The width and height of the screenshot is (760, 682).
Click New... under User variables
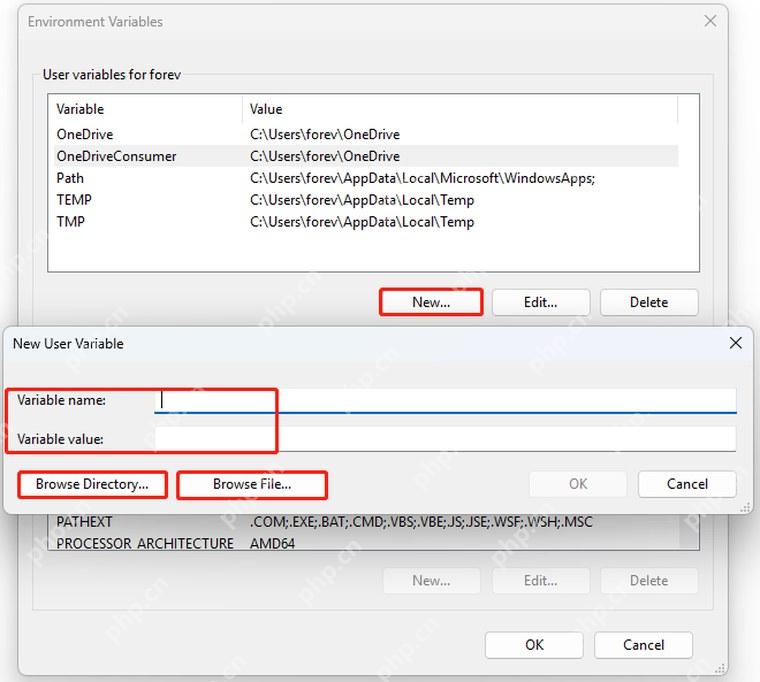(431, 302)
